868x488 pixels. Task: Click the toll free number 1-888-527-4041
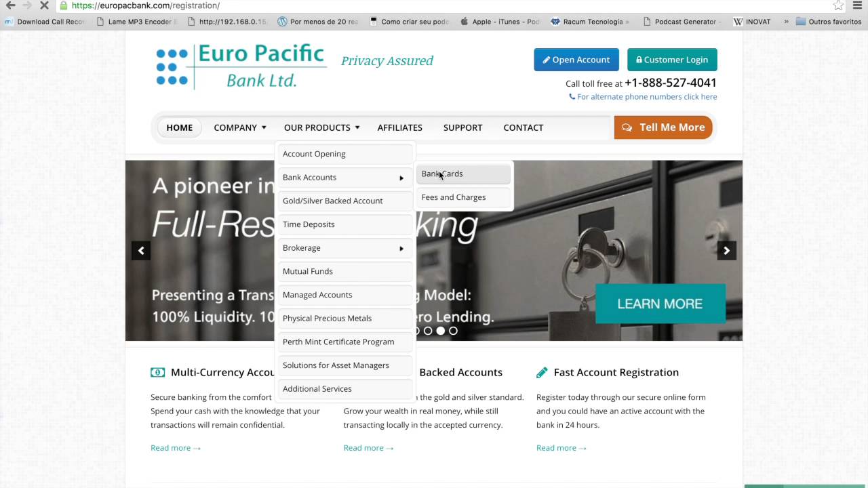click(x=671, y=83)
